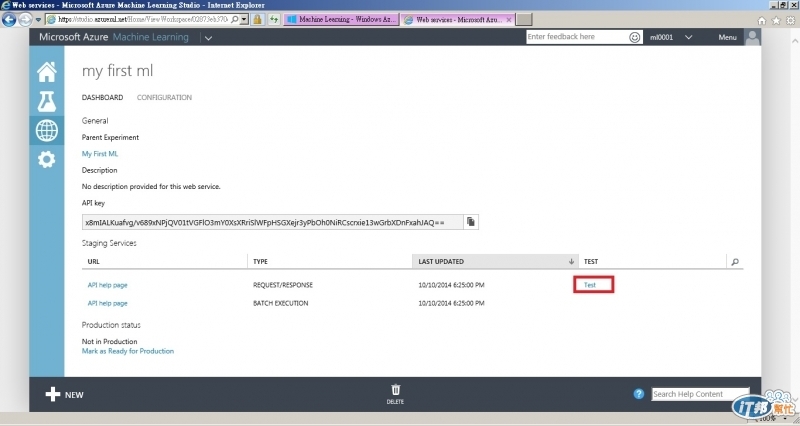The height and width of the screenshot is (426, 800).
Task: Click the address bar search magnifier
Action: [234, 19]
